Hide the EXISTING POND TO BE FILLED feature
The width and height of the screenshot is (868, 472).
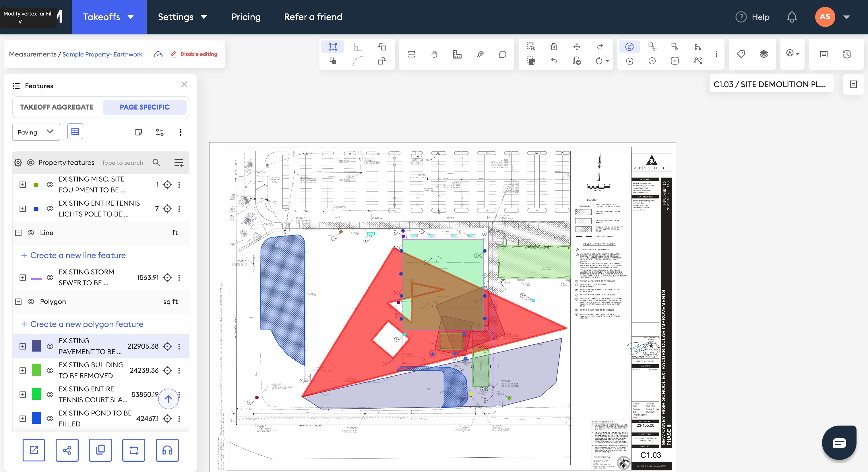(50, 418)
